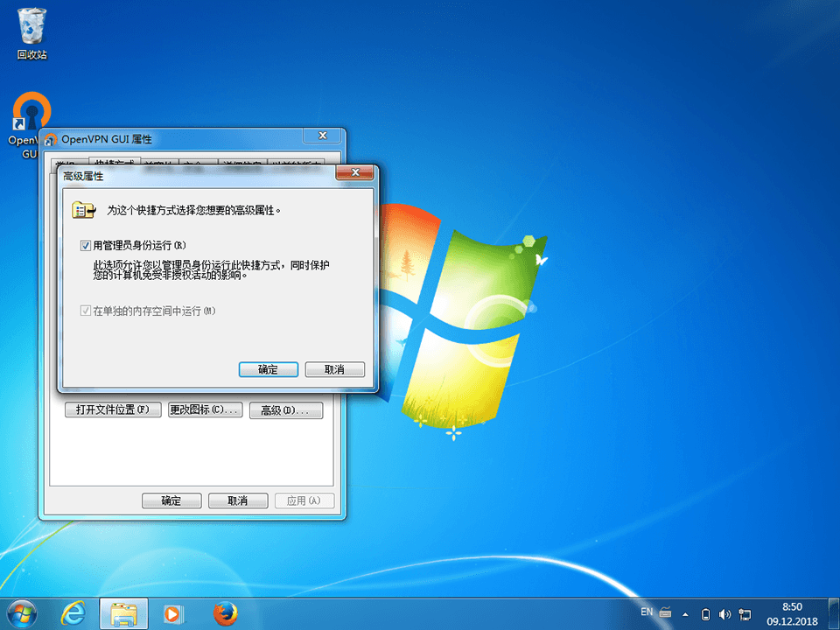840x630 pixels.
Task: Click the shortcut properties icon in 高级属性 dialog
Action: (x=84, y=209)
